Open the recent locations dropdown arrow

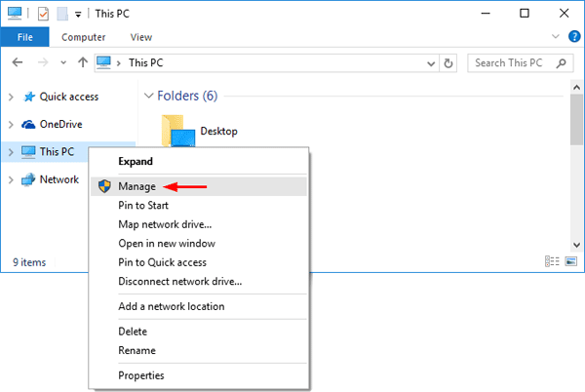click(x=63, y=62)
